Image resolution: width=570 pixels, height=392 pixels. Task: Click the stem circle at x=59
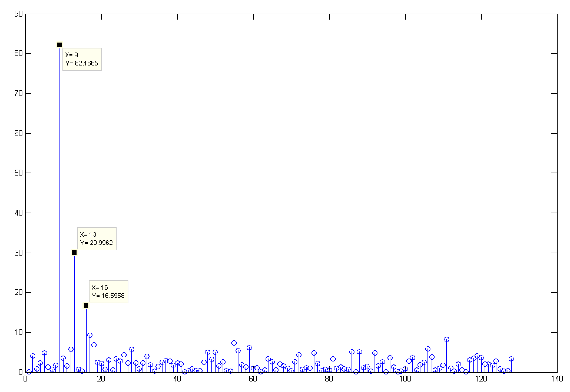tap(249, 348)
